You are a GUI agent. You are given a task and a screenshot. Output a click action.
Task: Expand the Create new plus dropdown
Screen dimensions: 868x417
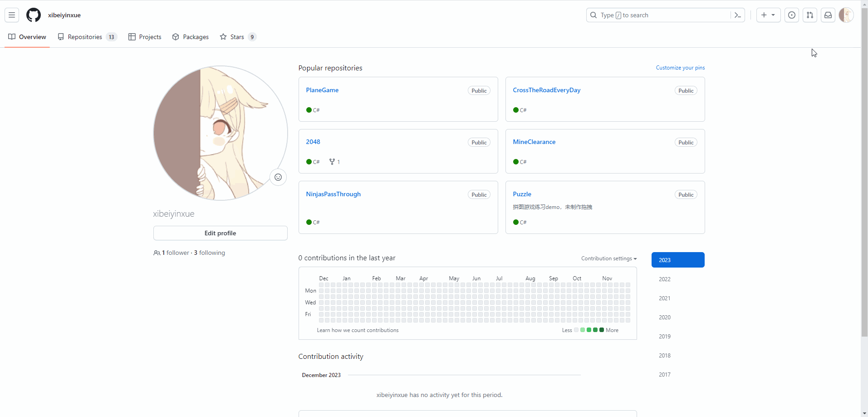point(768,15)
